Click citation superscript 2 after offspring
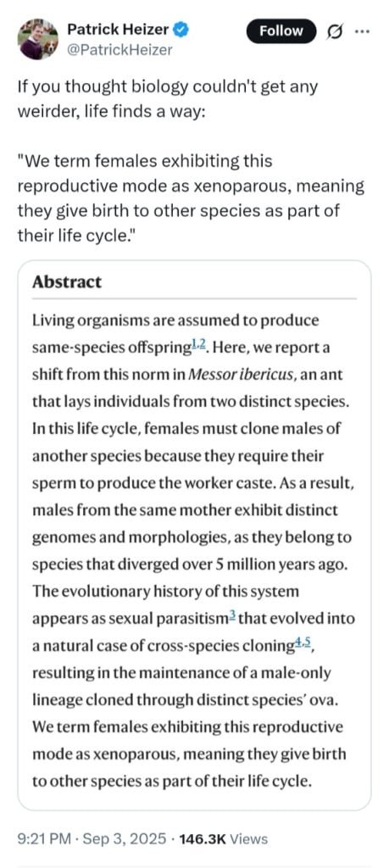Image resolution: width=389 pixels, height=868 pixels. click(203, 344)
